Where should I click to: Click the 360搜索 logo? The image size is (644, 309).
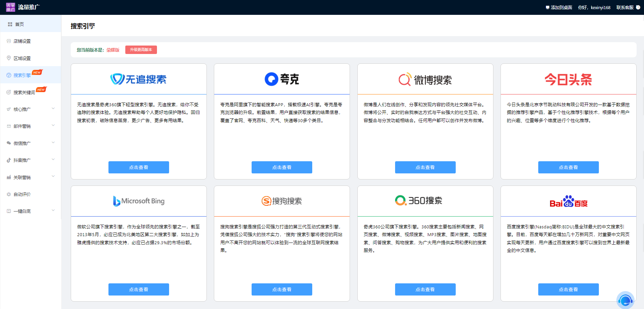point(419,200)
